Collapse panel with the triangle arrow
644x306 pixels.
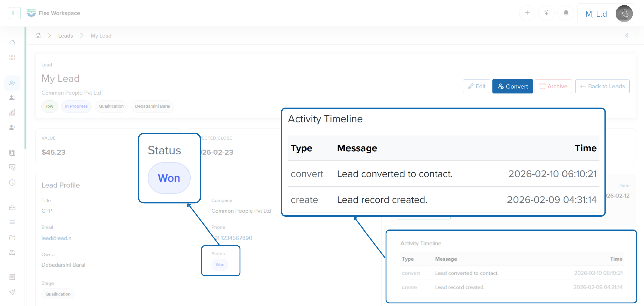click(x=627, y=36)
